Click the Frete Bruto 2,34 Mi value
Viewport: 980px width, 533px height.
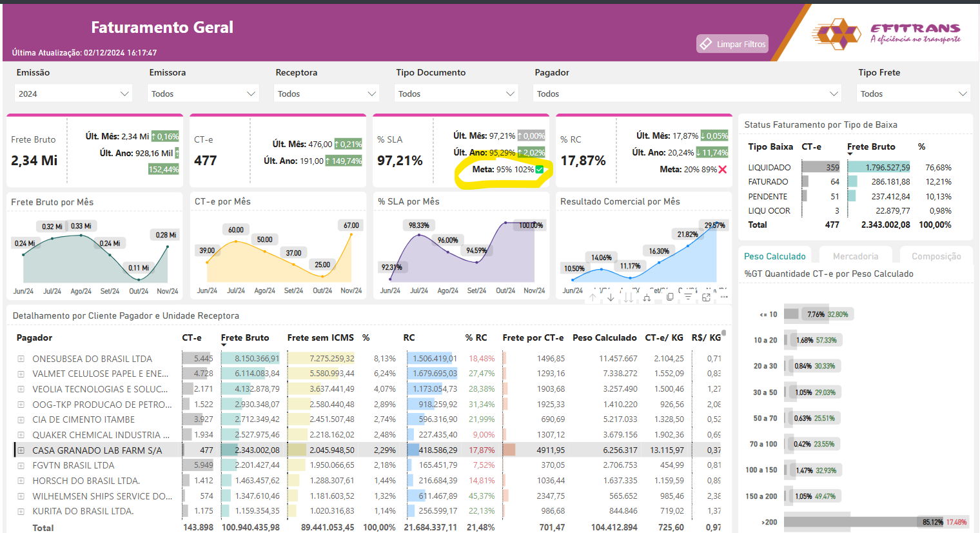coord(34,160)
